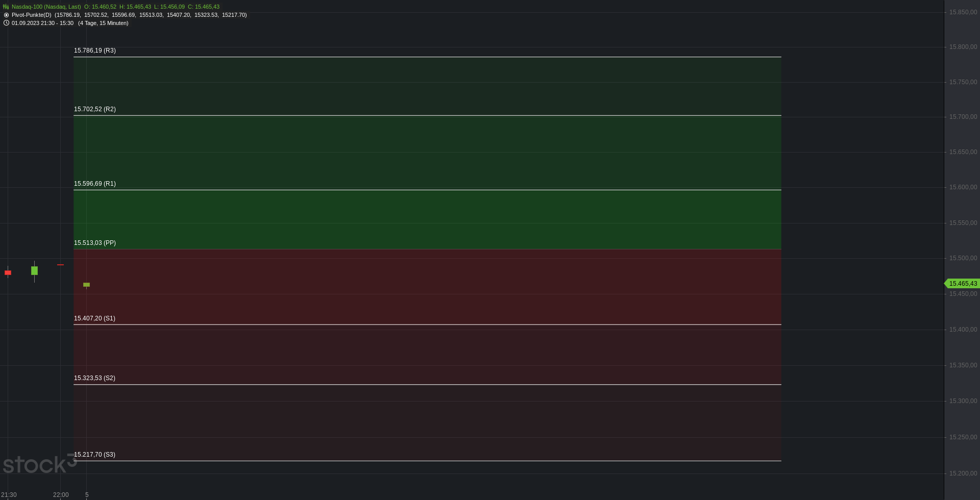Click the red candle at 21:30
Screen dimensions: 980x500
(8, 273)
